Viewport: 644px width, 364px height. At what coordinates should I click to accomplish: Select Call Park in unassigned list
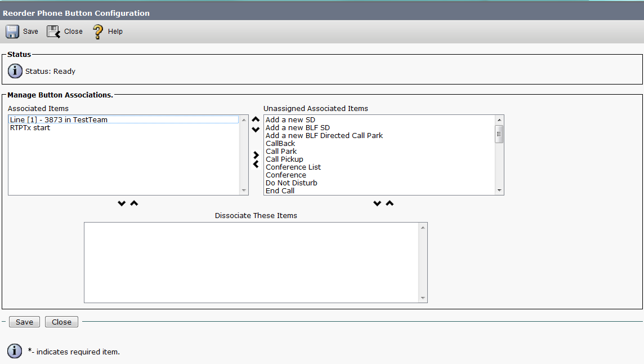pyautogui.click(x=281, y=152)
